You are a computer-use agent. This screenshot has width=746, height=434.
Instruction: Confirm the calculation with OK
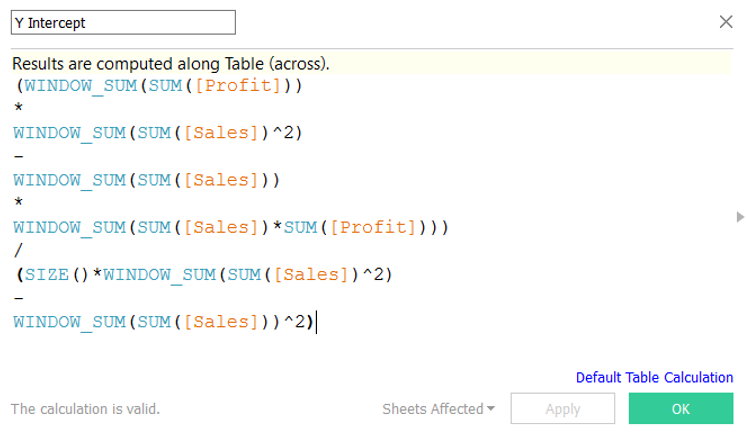pyautogui.click(x=681, y=409)
